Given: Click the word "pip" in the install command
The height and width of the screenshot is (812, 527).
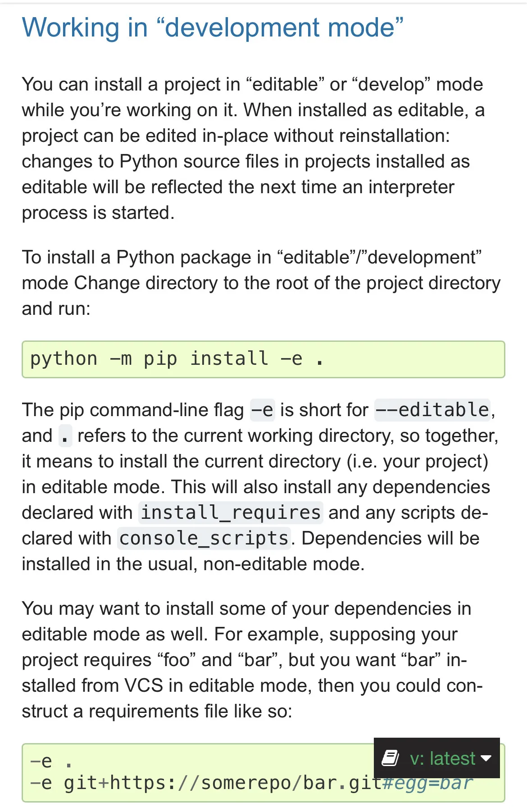Looking at the screenshot, I should (160, 359).
